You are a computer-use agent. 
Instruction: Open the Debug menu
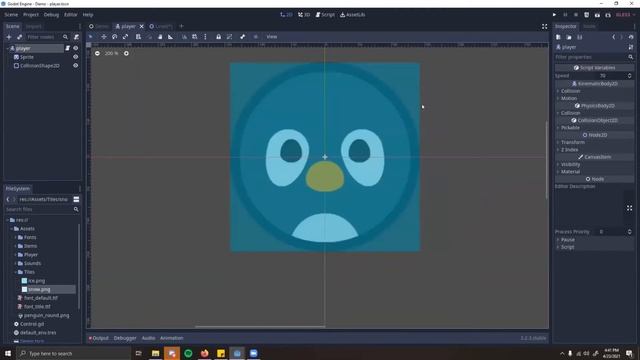(x=51, y=15)
